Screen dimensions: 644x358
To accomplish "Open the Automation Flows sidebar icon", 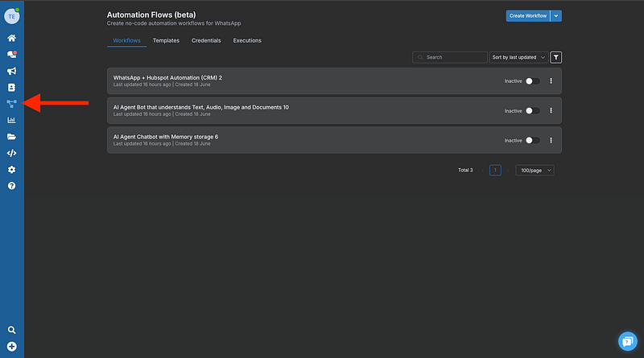I will point(12,103).
